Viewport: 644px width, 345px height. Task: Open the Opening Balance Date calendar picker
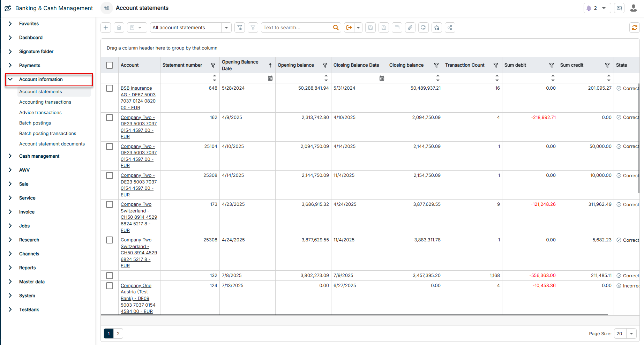(270, 78)
